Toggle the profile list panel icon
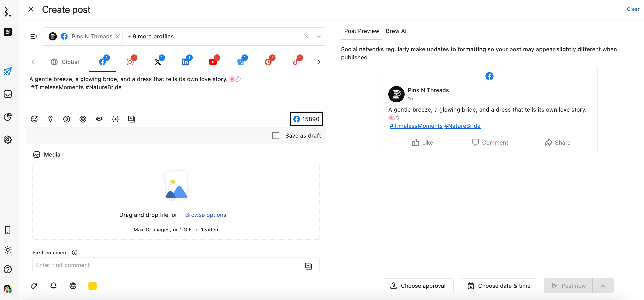This screenshot has height=300, width=644. pos(34,37)
